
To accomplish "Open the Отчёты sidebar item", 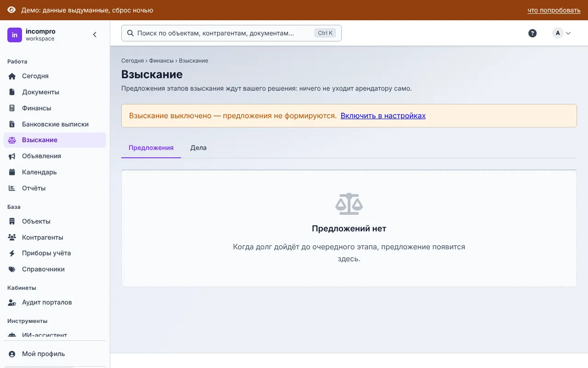I will [55, 188].
